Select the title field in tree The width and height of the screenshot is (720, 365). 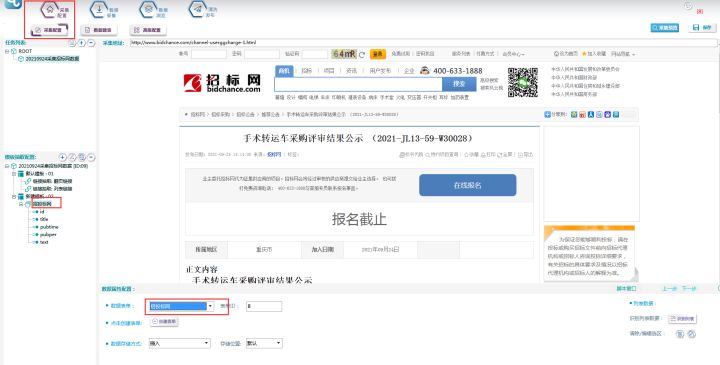pyautogui.click(x=44, y=219)
